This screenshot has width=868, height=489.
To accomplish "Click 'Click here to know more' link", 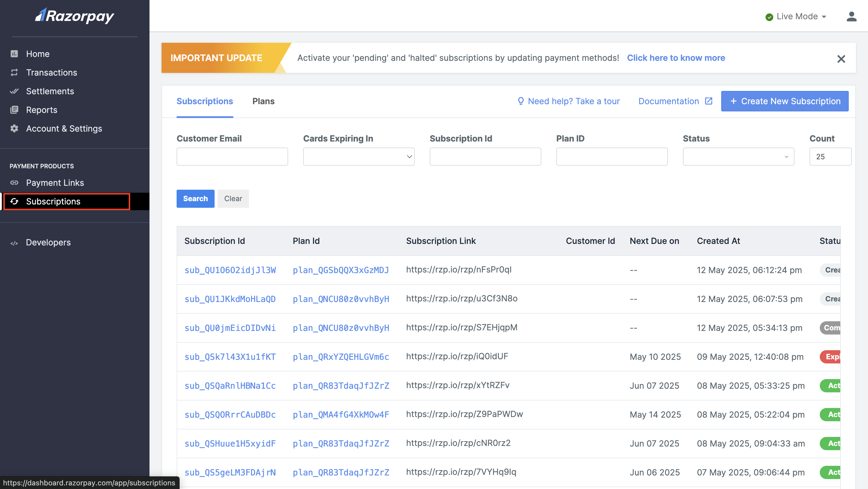I will tap(676, 58).
